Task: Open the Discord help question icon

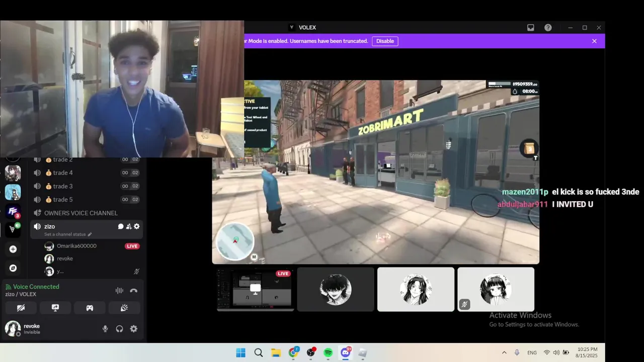Action: point(548,28)
